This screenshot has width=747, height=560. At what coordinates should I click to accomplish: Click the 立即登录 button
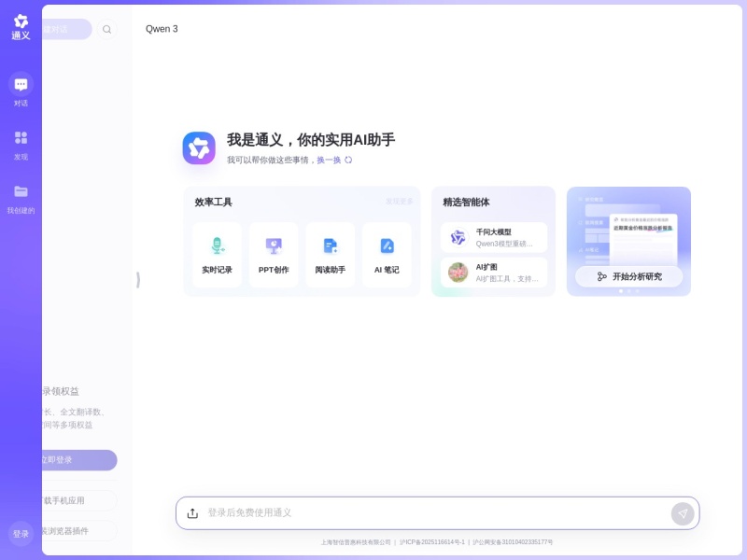(79, 460)
